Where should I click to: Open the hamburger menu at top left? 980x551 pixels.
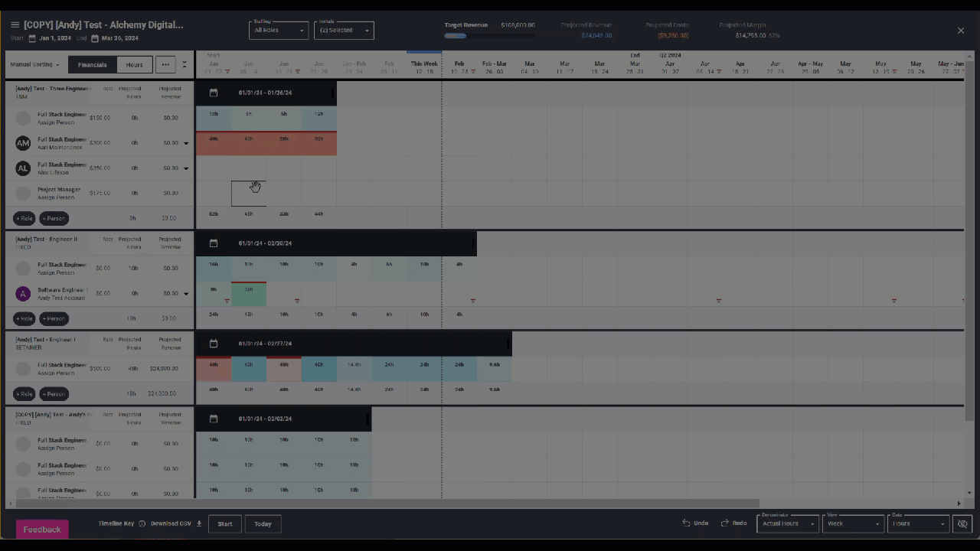tap(15, 25)
